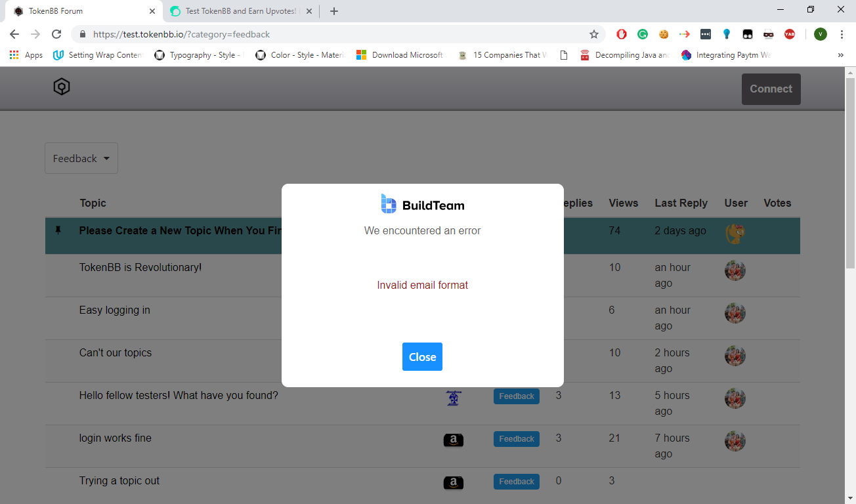The width and height of the screenshot is (856, 504).
Task: Click the user avatar on Easy logging in row
Action: pos(735,313)
